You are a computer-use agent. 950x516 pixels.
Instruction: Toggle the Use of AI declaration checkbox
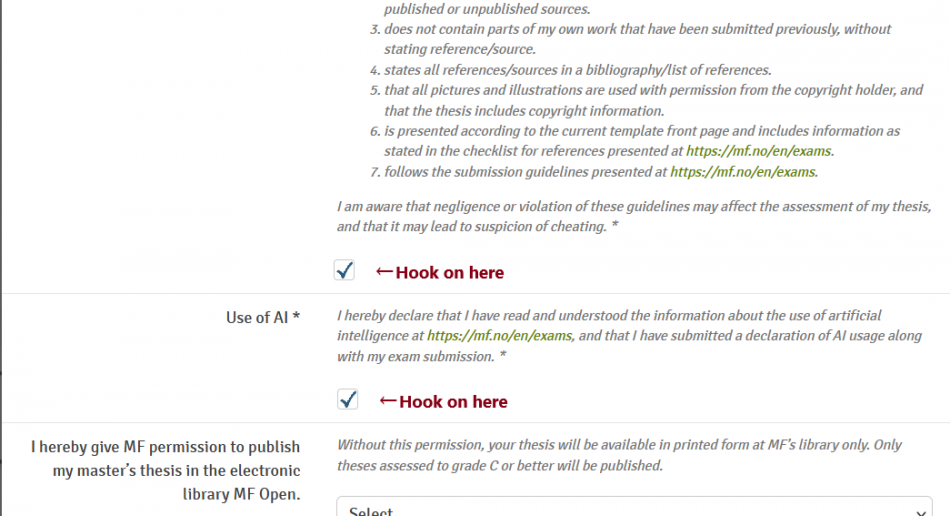347,400
